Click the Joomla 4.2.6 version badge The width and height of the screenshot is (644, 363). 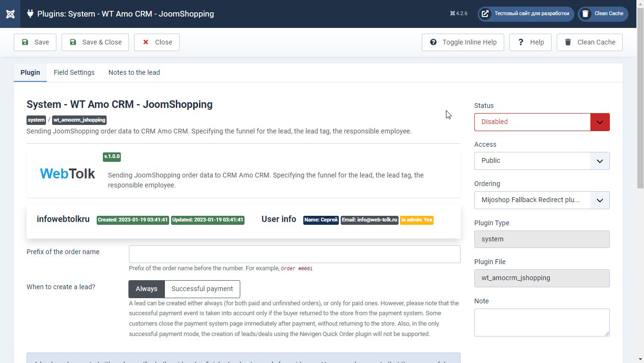coord(459,14)
